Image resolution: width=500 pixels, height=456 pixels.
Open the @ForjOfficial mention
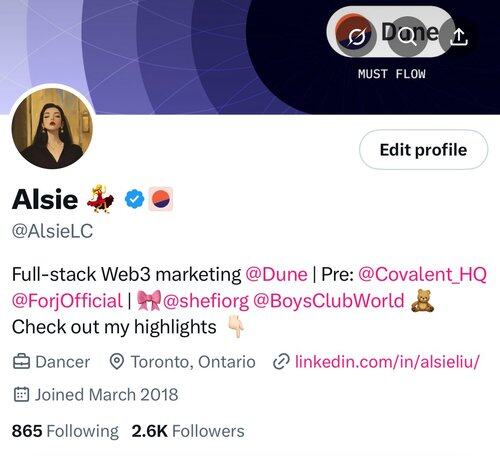[x=67, y=301]
